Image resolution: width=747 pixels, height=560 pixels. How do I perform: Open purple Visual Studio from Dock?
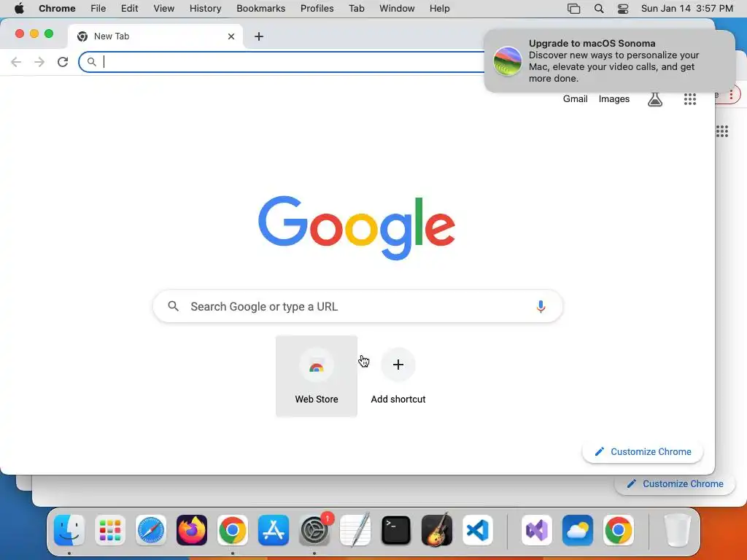537,530
